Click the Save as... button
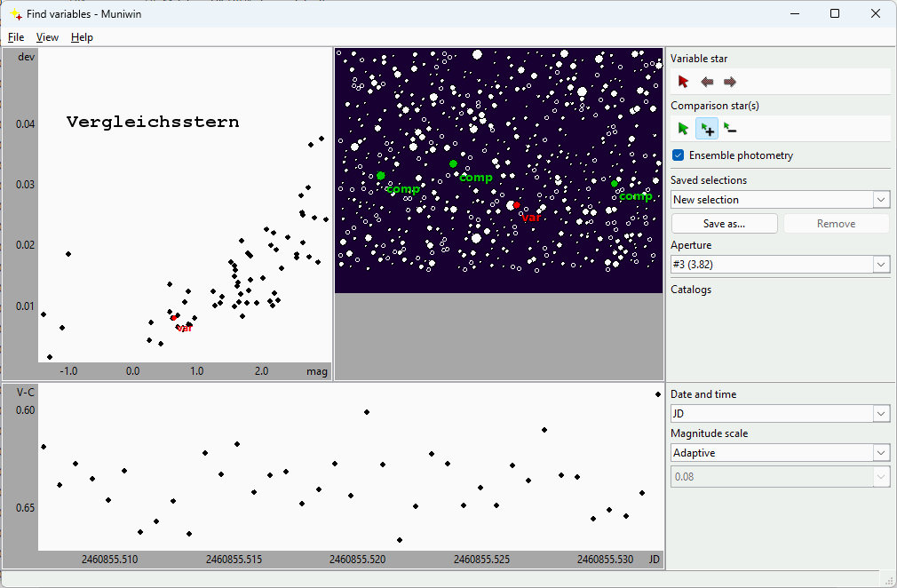 click(724, 224)
